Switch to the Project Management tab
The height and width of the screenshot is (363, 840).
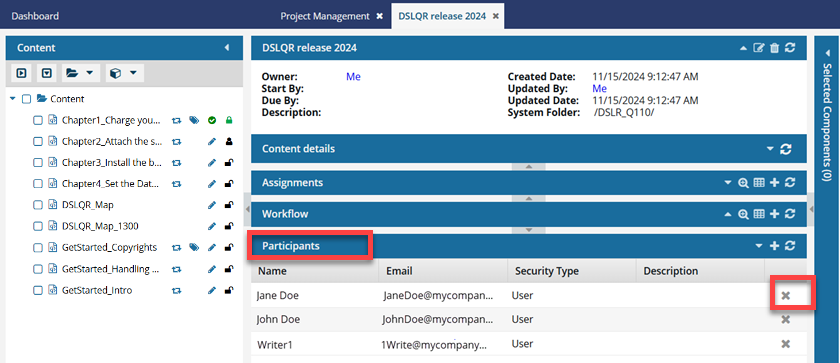click(x=325, y=16)
